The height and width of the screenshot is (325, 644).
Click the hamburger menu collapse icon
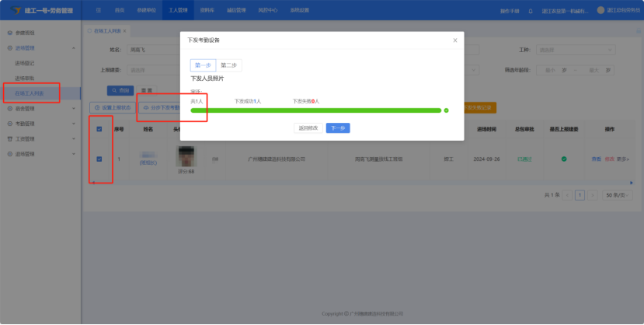click(98, 10)
